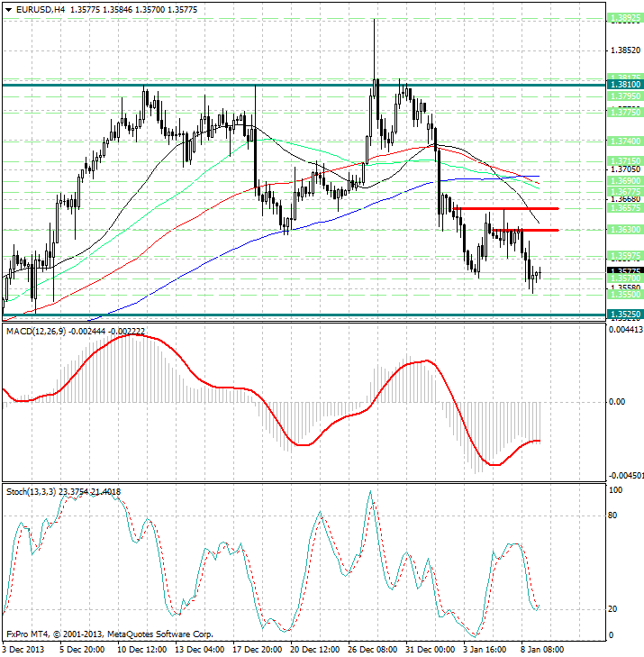The height and width of the screenshot is (657, 644).
Task: Click the Stochastic 80 level label
Action: (614, 516)
